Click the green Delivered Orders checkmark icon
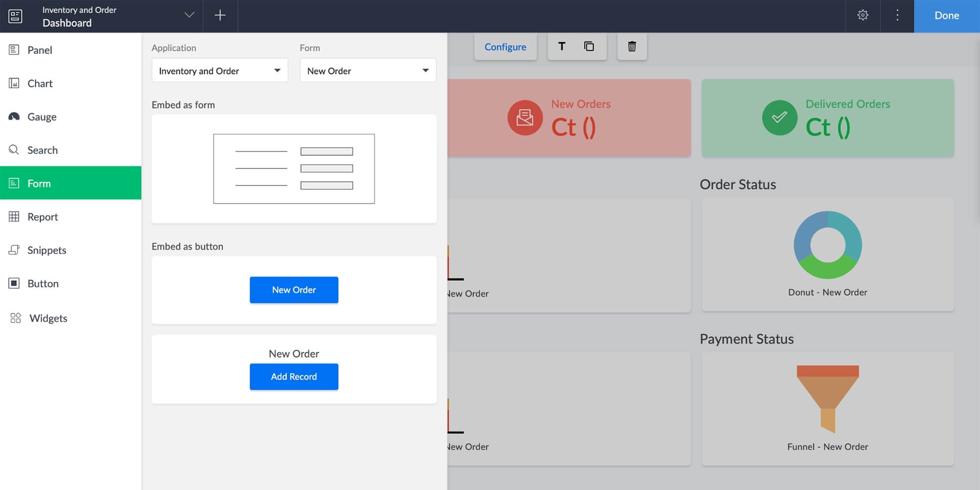Screen dimensions: 980x490 [x=779, y=118]
